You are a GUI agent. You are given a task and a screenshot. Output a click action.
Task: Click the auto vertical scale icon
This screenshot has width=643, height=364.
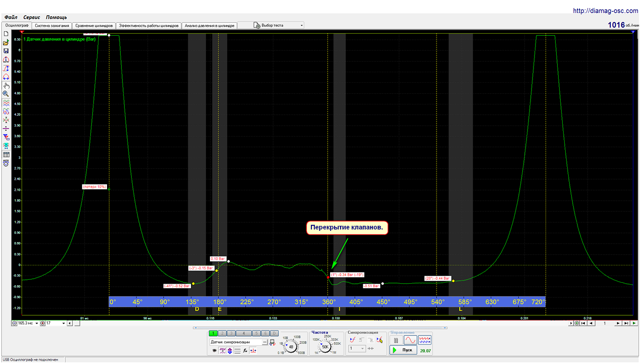point(6,59)
